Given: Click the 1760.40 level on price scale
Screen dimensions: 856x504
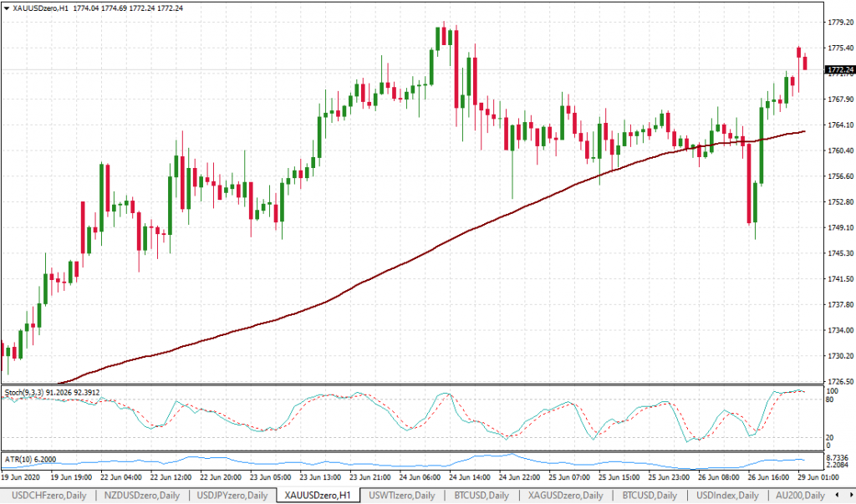Looking at the screenshot, I should pyautogui.click(x=838, y=151).
